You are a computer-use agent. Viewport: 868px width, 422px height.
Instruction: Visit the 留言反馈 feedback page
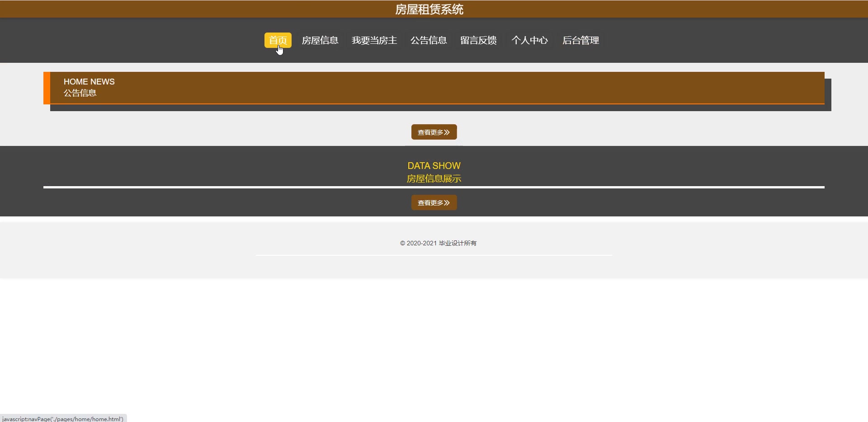click(x=478, y=40)
